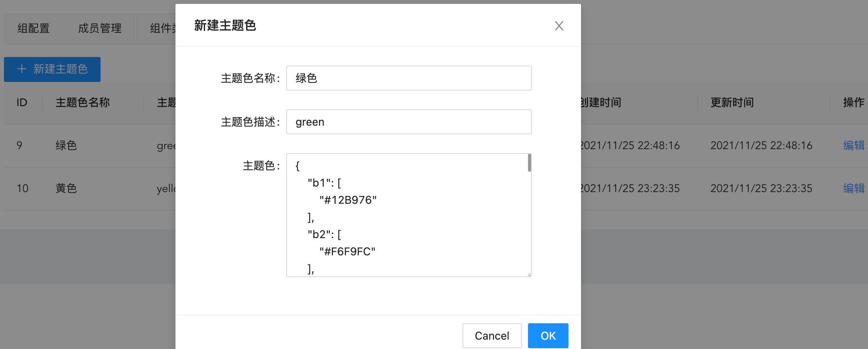Click 更新时间 value 2021/11/25 23:23:35
The width and height of the screenshot is (868, 349).
click(x=761, y=189)
